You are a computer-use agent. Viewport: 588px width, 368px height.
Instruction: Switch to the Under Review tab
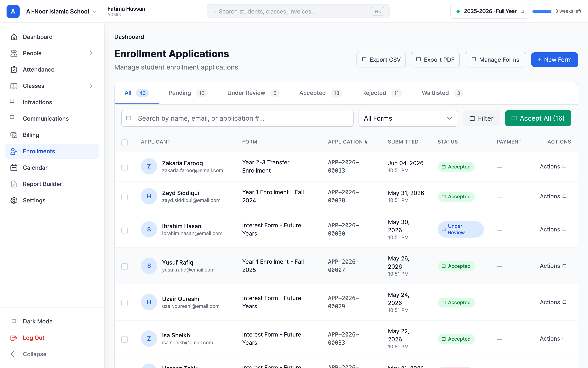tap(253, 93)
